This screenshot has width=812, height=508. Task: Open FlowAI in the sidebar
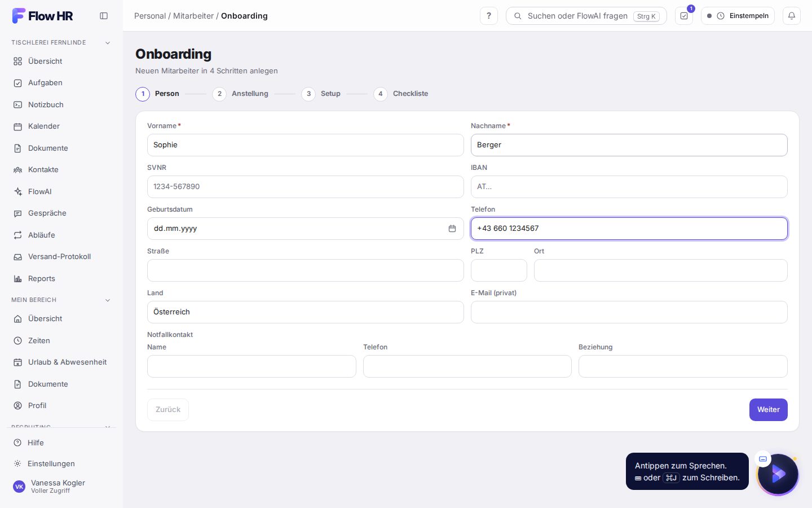pos(61,191)
